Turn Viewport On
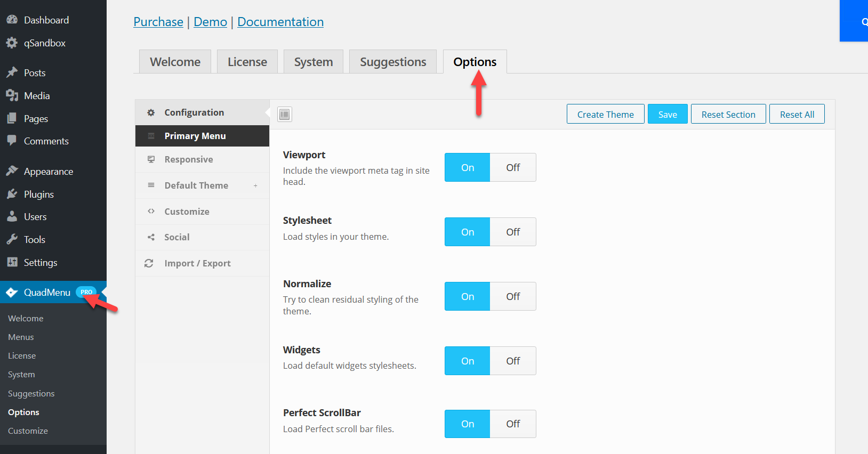 point(468,167)
